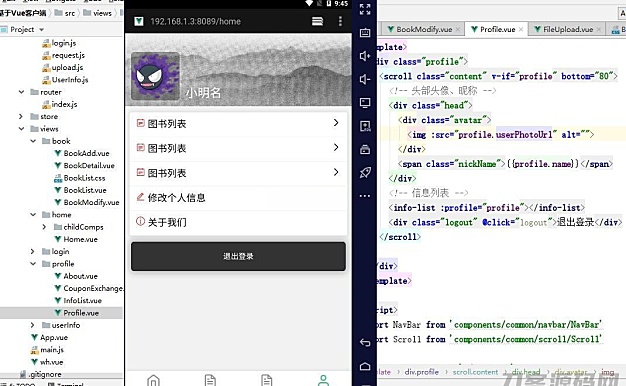The height and width of the screenshot is (386, 626).
Task: Open BookList.css file
Action: point(79,178)
